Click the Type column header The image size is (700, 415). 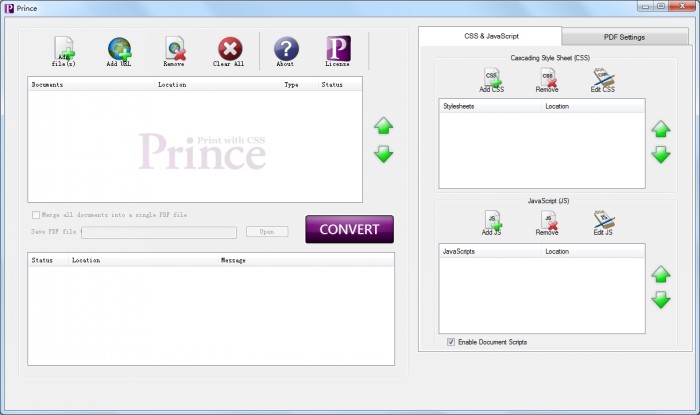click(x=300, y=84)
